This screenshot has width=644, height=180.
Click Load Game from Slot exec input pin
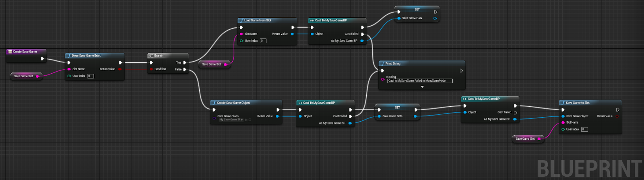click(242, 27)
